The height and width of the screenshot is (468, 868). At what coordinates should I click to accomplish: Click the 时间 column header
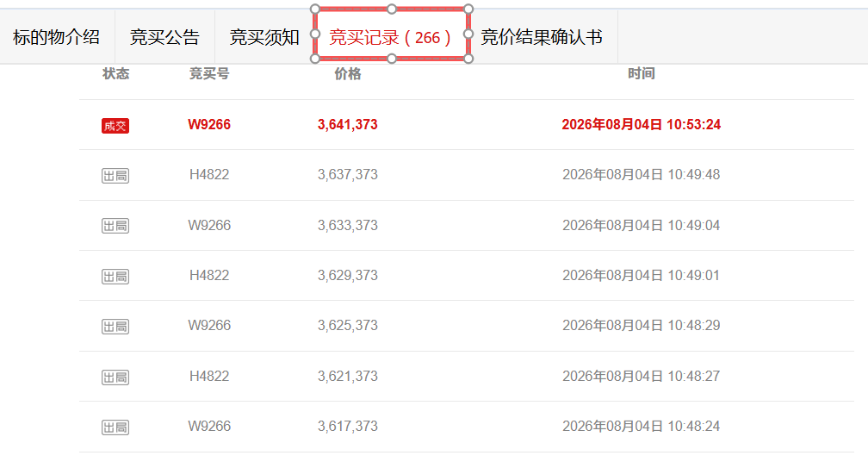click(x=641, y=73)
